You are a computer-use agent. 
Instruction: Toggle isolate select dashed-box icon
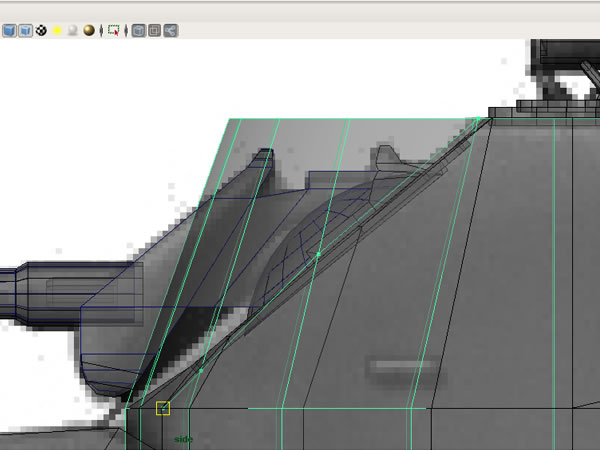114,30
